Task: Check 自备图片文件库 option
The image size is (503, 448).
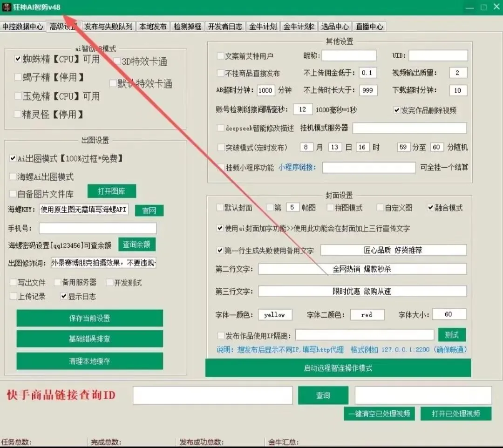Action: pyautogui.click(x=13, y=194)
